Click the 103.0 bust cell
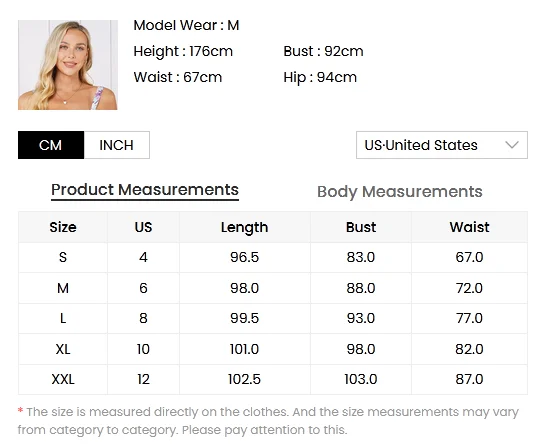Image resolution: width=538 pixels, height=448 pixels. tap(361, 379)
